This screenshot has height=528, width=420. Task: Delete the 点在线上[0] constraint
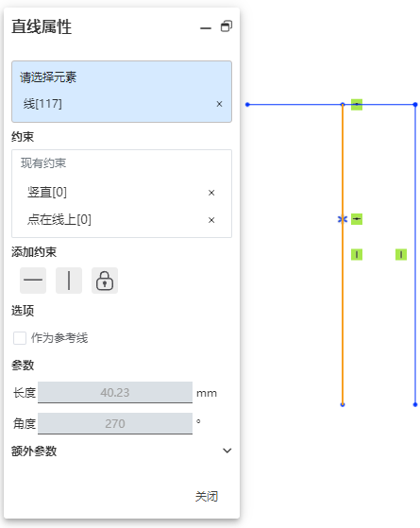pos(211,220)
